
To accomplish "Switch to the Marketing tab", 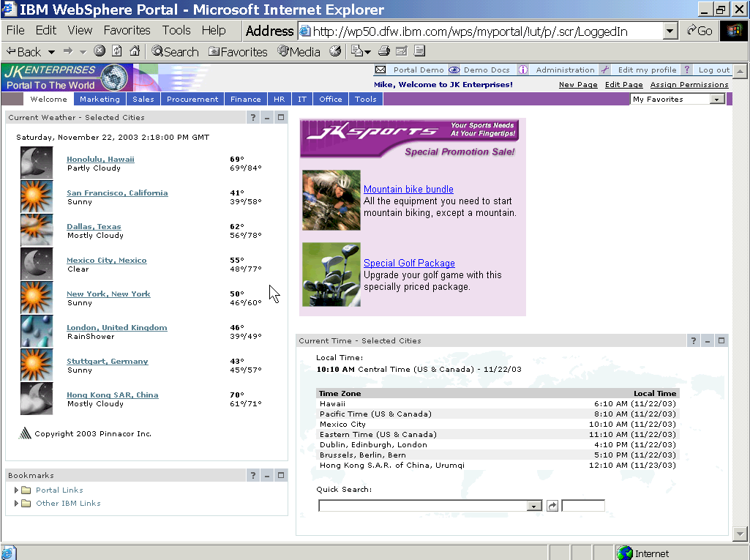I will tap(100, 99).
